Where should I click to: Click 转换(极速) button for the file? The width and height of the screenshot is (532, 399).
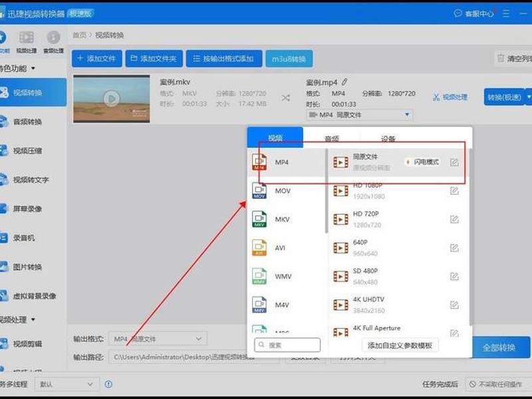pos(504,97)
